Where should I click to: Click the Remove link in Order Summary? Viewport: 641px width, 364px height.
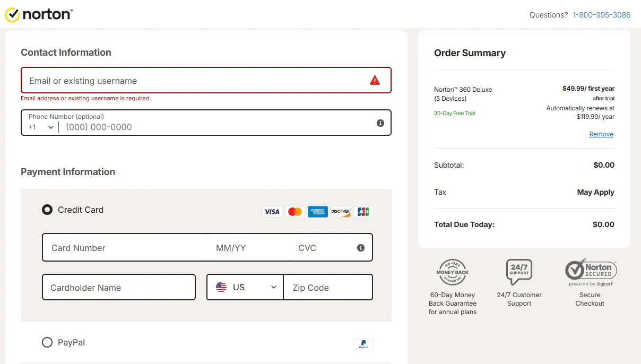[601, 134]
